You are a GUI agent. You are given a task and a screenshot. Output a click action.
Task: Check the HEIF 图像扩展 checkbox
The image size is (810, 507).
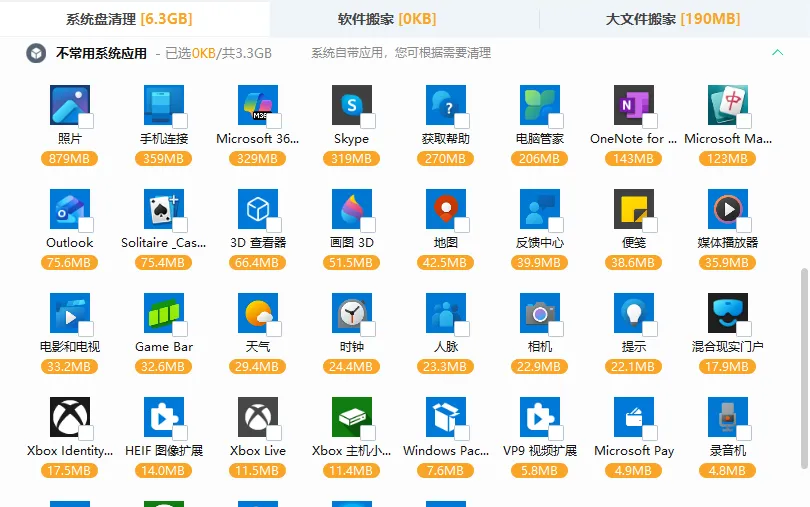(x=180, y=433)
